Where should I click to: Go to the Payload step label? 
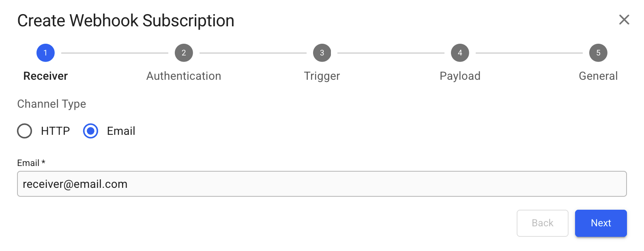(x=460, y=76)
